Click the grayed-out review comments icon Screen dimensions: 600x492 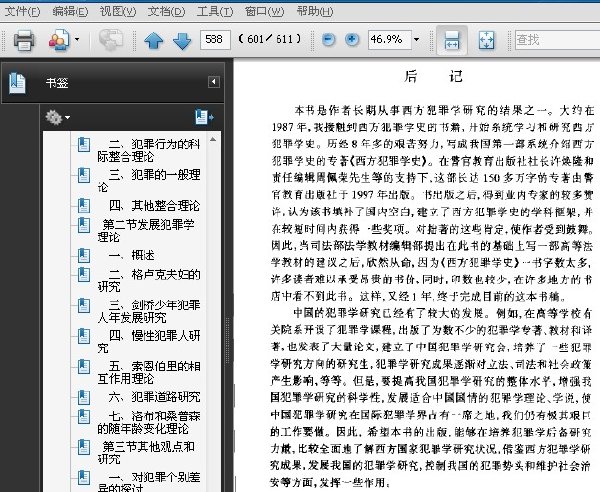coord(111,39)
